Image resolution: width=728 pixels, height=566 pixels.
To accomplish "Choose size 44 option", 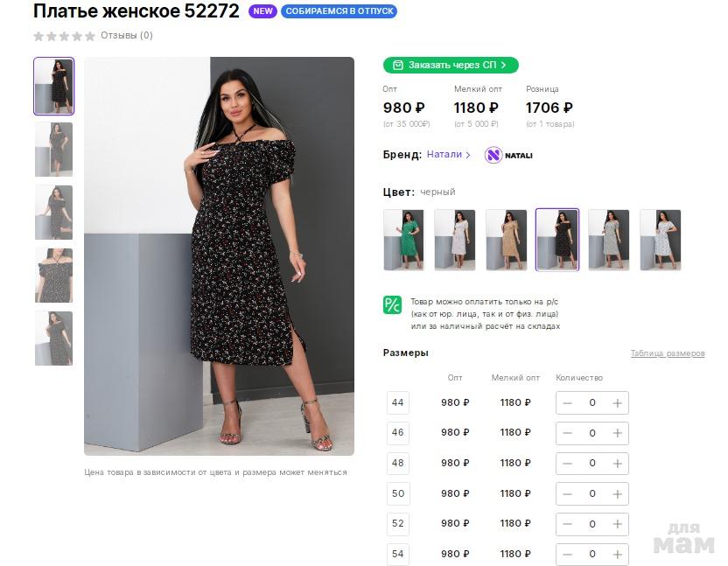I will [398, 403].
